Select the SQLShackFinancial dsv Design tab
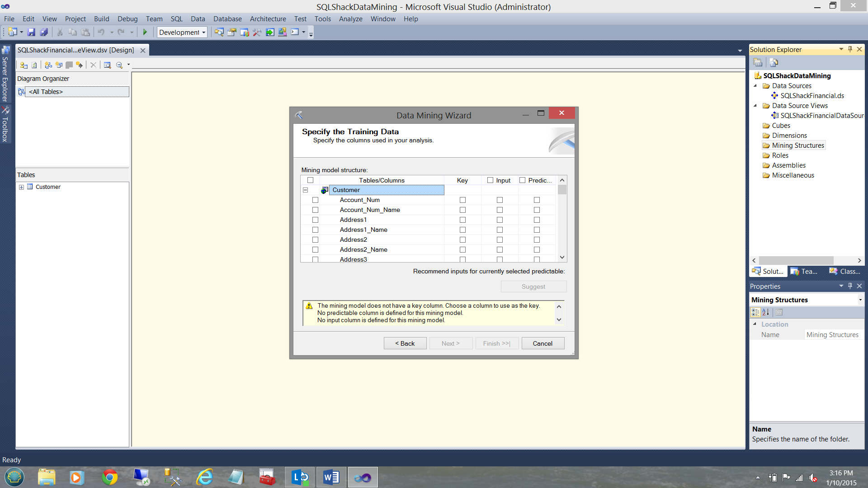868x488 pixels. pos(75,50)
